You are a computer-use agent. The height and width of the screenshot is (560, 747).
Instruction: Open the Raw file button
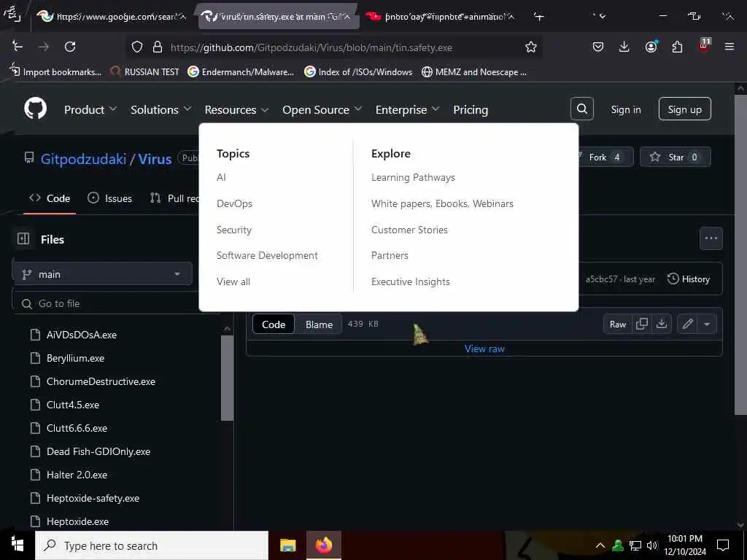[617, 324]
